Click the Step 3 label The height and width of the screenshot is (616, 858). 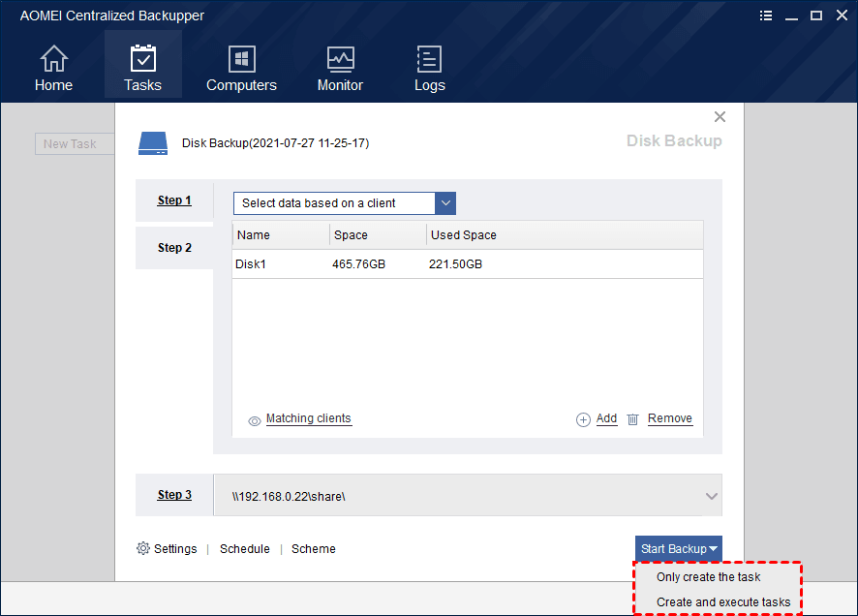(174, 495)
